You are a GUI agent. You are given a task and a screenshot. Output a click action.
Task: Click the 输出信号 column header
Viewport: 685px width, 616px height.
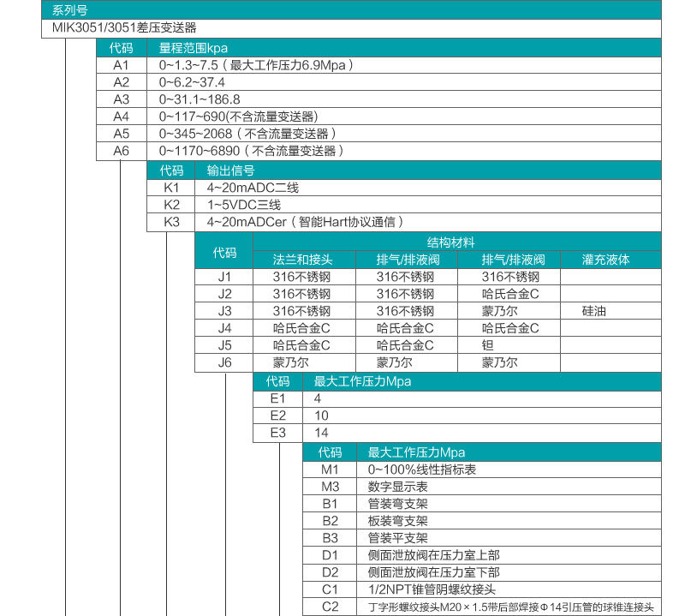point(230,170)
